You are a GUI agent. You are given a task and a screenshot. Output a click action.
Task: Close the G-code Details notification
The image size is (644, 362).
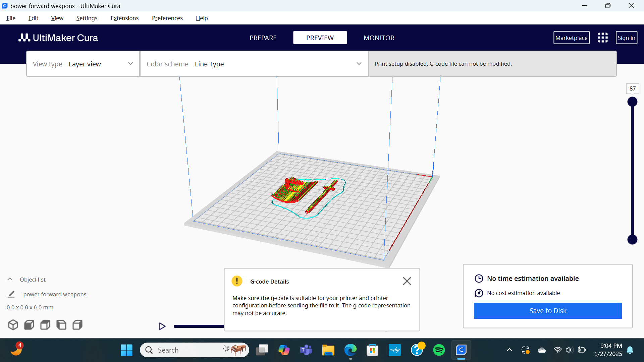coord(407,281)
